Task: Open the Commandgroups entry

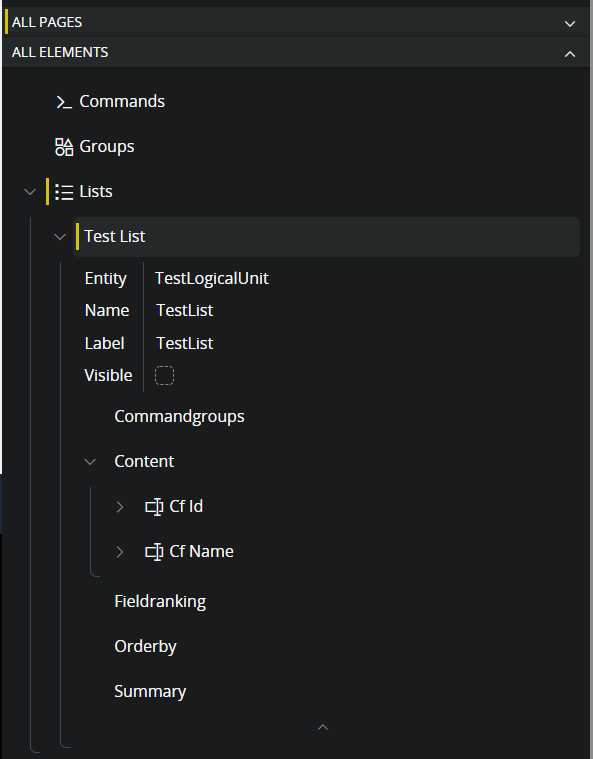Action: tap(179, 417)
